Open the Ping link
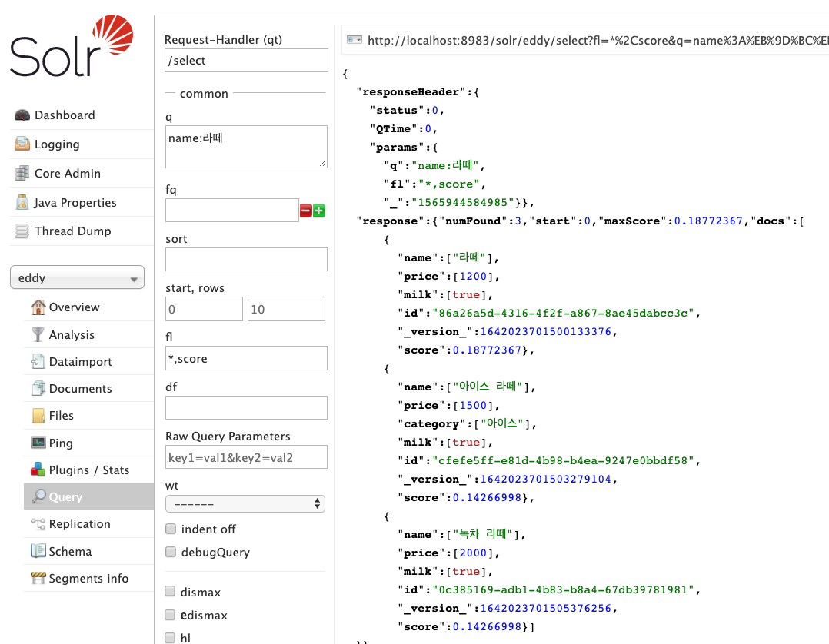 [x=61, y=443]
